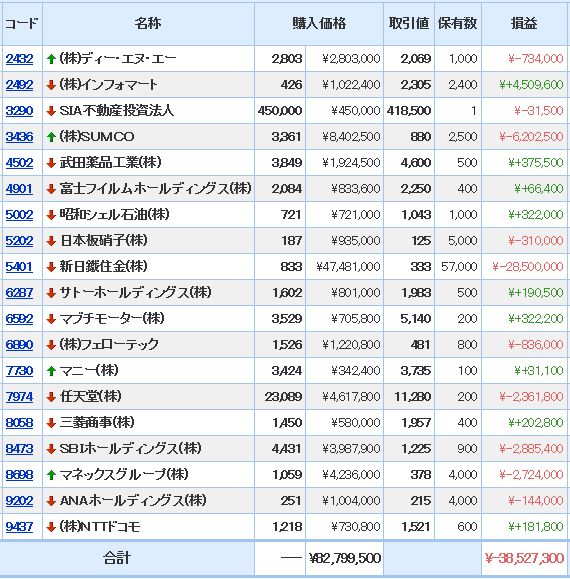Viewport: 570px width, 579px height.
Task: Click red down arrow beside マブチモーター
Action: click(x=51, y=319)
